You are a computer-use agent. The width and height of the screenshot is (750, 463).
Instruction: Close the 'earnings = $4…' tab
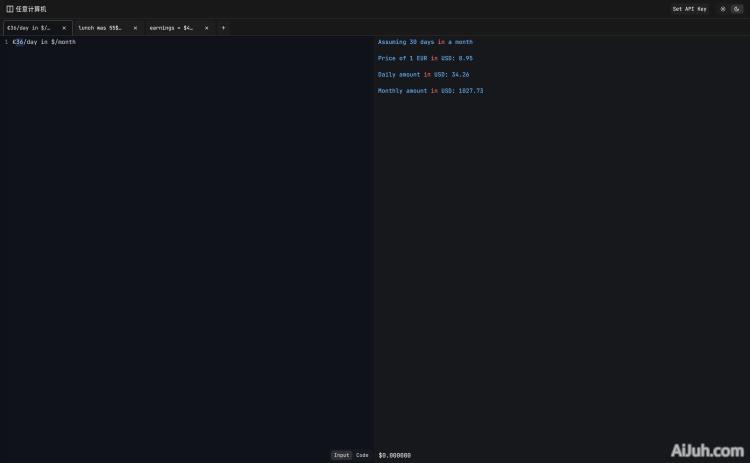point(207,28)
